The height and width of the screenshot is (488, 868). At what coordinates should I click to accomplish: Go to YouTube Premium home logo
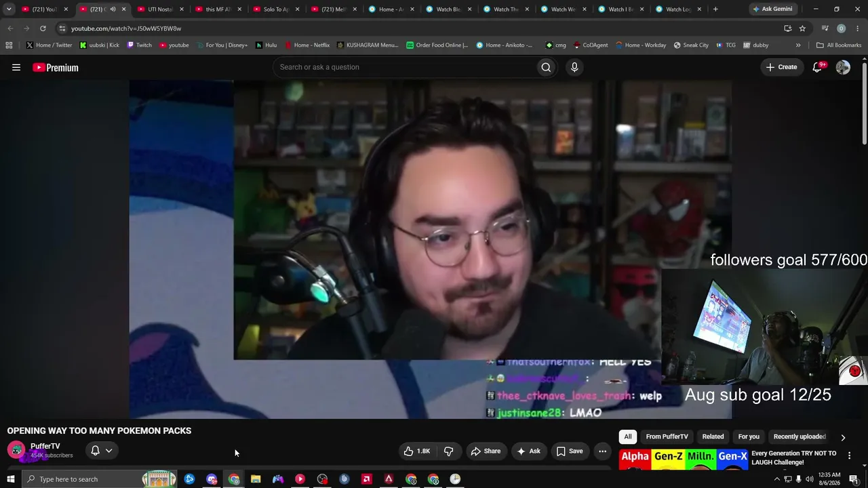(56, 67)
